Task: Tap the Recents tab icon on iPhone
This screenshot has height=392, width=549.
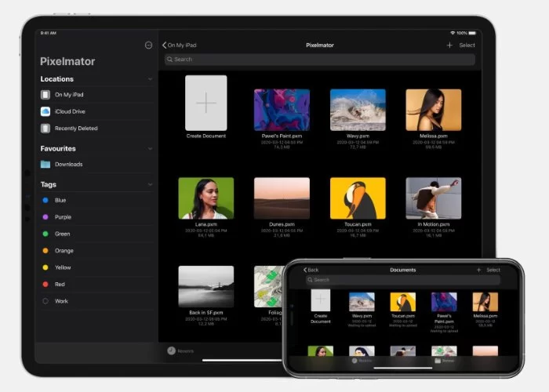Action: coord(354,360)
